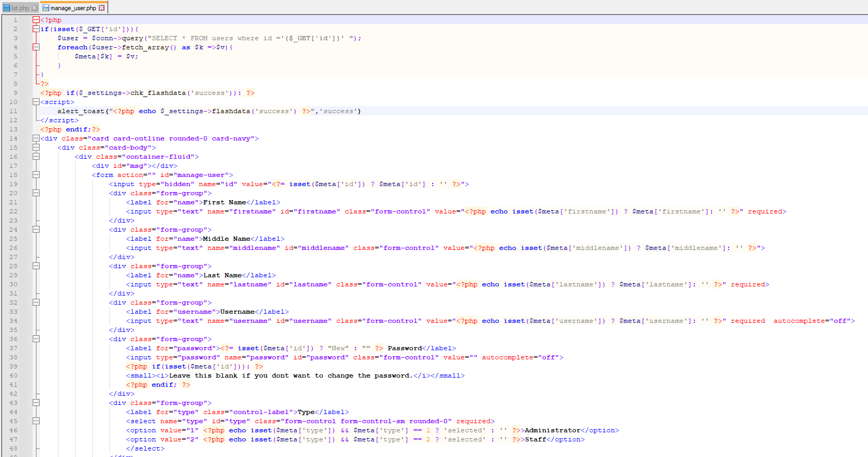Screen dimensions: 868x457
Task: Click the Last Name label text
Action: tap(222, 275)
